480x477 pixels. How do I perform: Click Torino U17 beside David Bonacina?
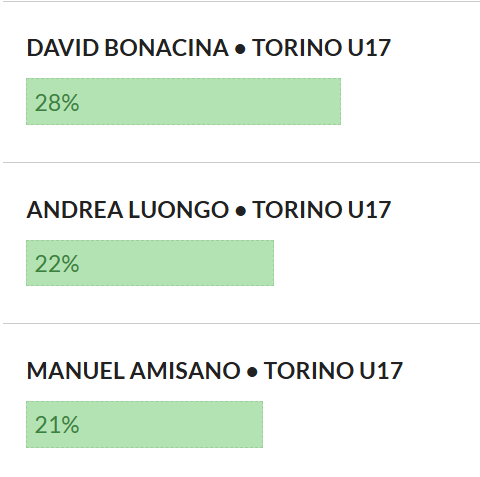[x=321, y=48]
